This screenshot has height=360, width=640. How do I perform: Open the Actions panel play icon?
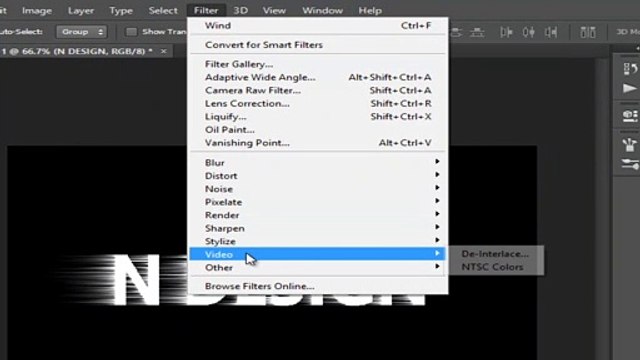630,88
